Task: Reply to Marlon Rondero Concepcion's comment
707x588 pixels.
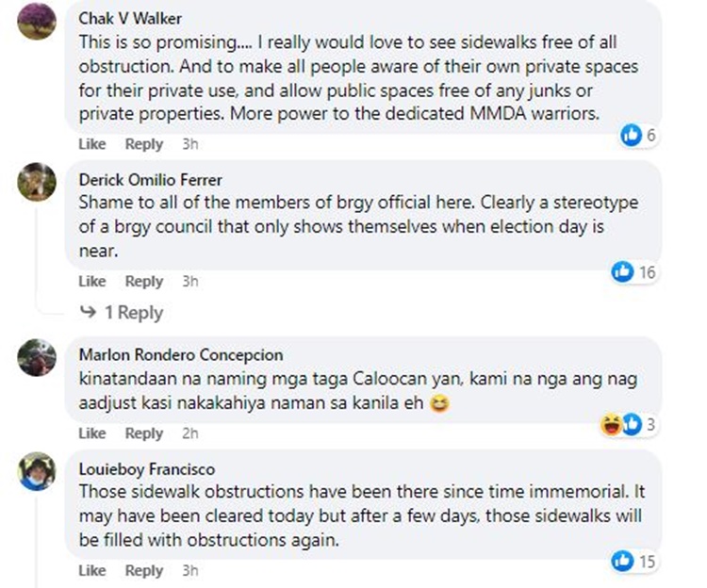Action: tap(144, 433)
